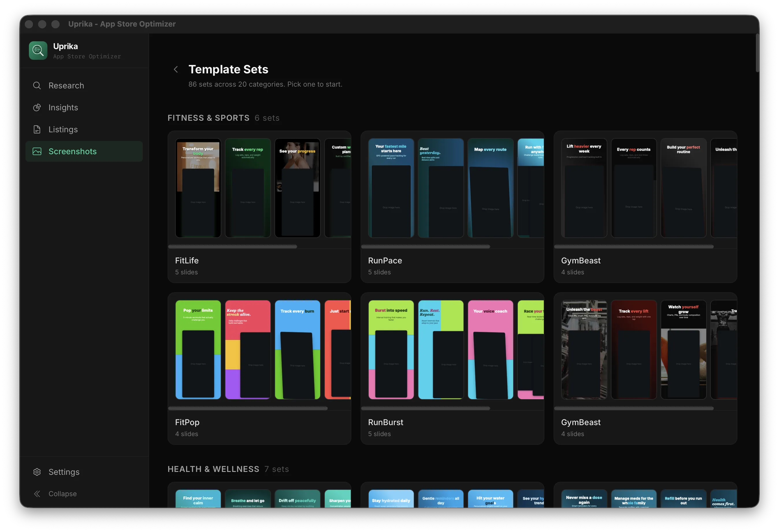Click the "Map every route" thumbnail
Viewport: 779px width, 532px height.
coord(490,188)
